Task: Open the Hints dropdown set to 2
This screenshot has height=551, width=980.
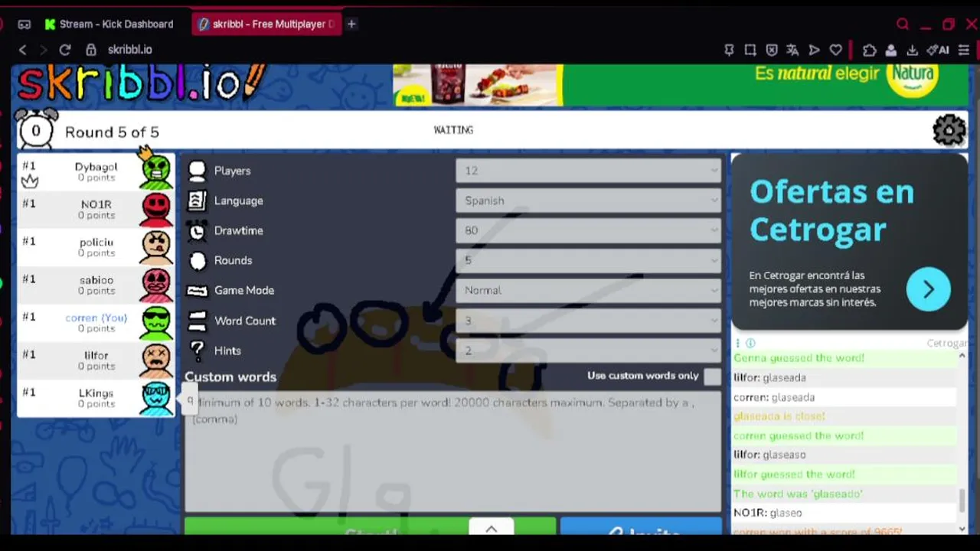Action: tap(588, 350)
